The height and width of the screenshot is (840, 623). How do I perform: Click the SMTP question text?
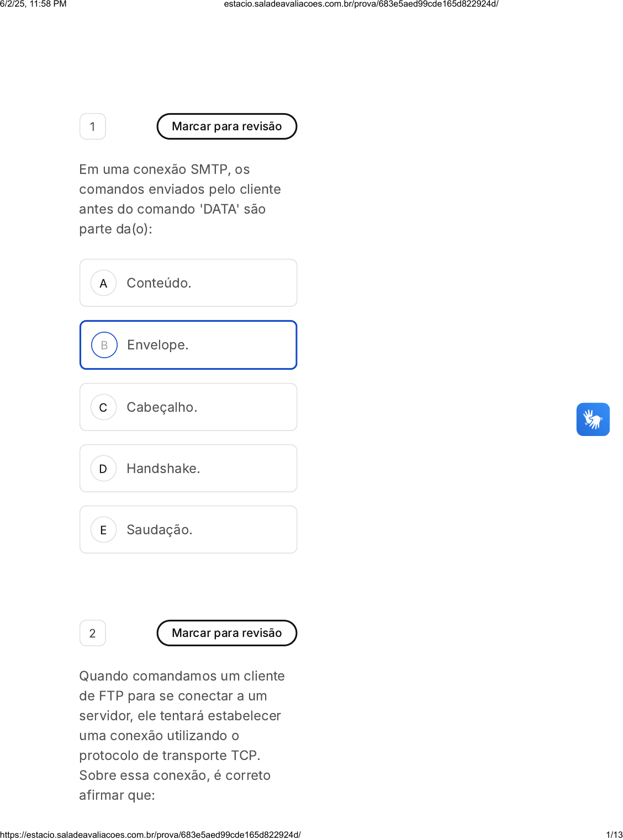coord(180,199)
